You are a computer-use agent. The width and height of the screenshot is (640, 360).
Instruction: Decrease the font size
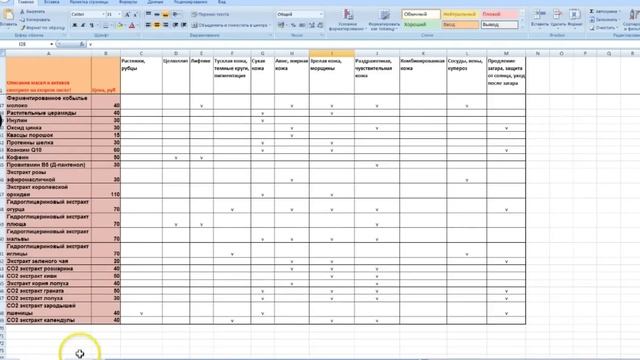[135, 15]
